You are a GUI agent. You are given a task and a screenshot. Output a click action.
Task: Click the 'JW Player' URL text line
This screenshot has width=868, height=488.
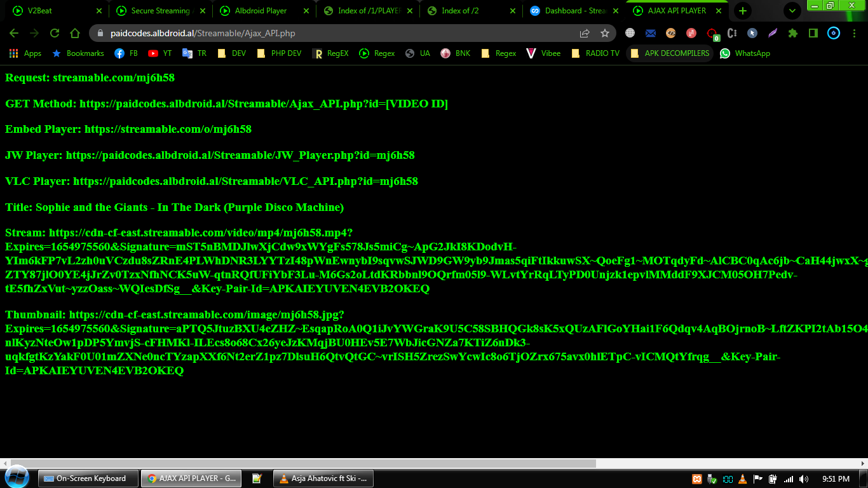210,155
